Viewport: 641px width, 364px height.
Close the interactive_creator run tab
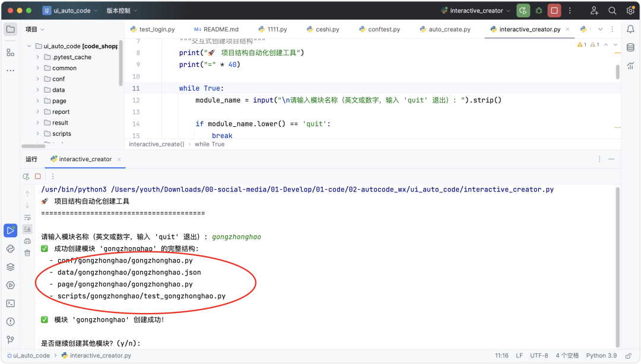pos(119,159)
